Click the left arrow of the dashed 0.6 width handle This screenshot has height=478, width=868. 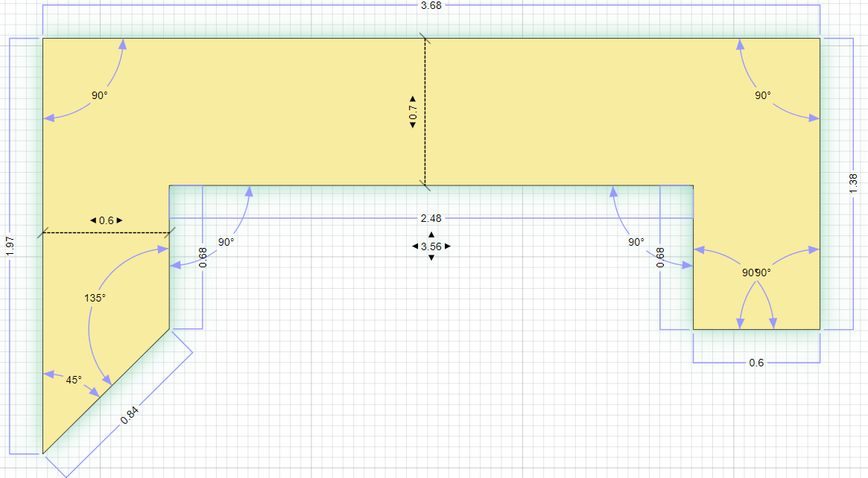(93, 220)
